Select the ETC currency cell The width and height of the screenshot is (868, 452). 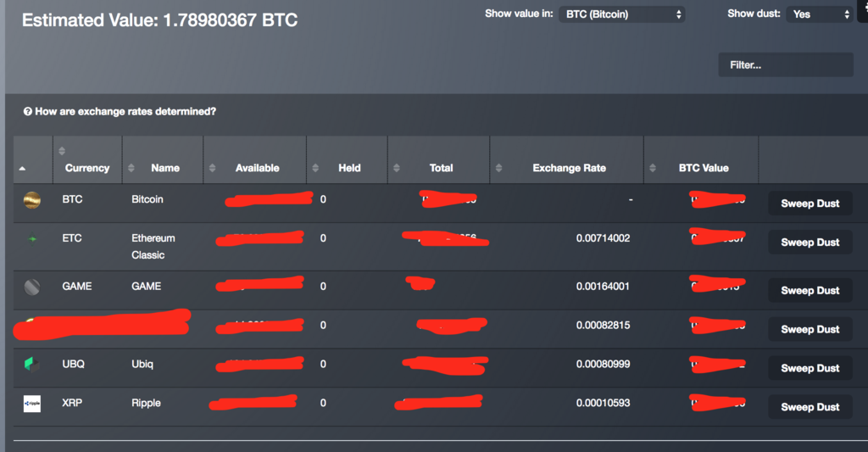click(72, 237)
